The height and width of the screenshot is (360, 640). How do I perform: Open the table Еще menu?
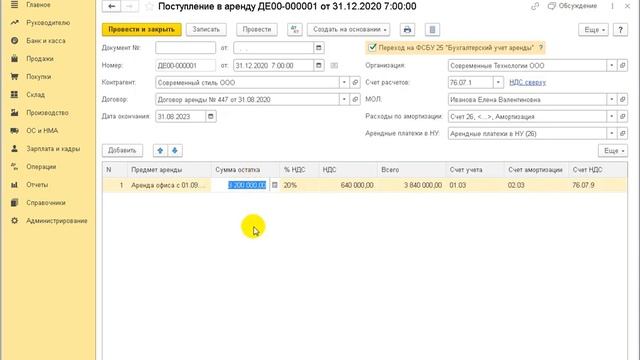(613, 151)
